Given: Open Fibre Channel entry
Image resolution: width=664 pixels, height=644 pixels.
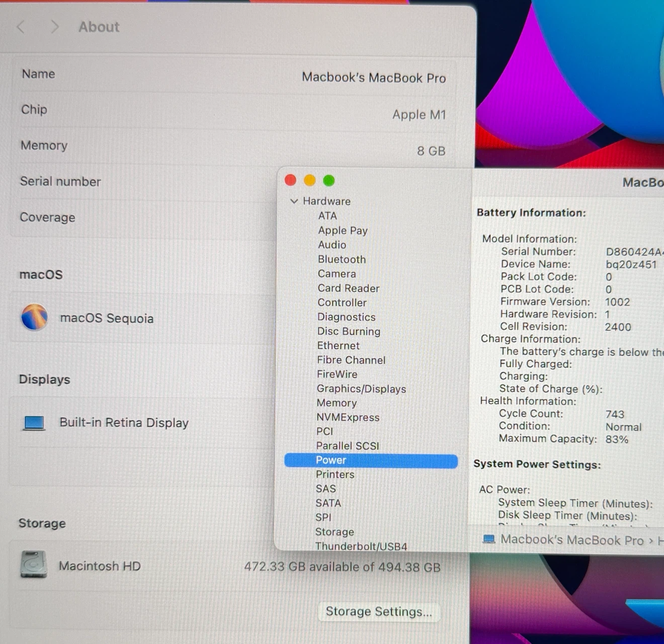Looking at the screenshot, I should 351,360.
